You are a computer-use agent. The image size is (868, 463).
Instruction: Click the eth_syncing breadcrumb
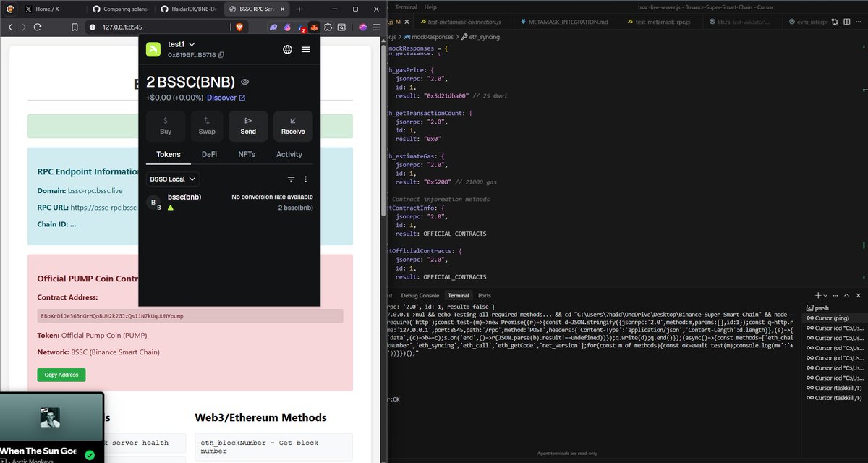[x=483, y=36]
